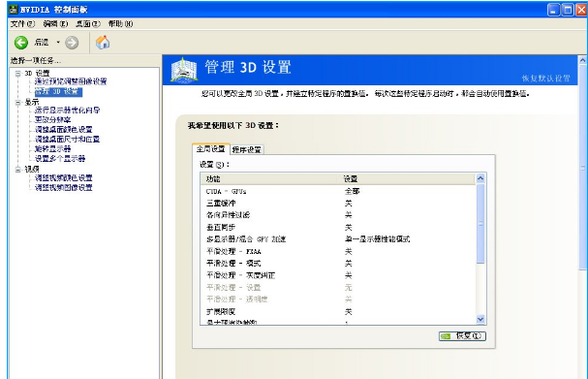Click the 管理 3D 设置 header graphic
The width and height of the screenshot is (588, 379).
pos(184,70)
